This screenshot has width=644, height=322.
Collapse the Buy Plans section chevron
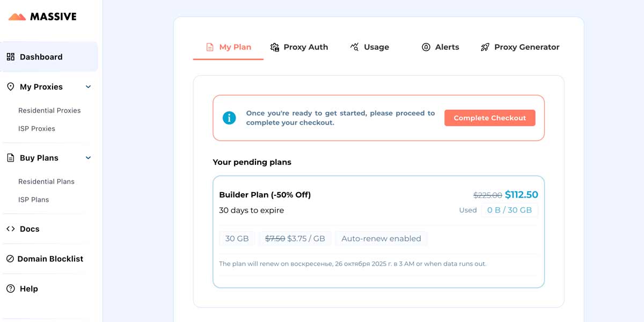pos(89,158)
